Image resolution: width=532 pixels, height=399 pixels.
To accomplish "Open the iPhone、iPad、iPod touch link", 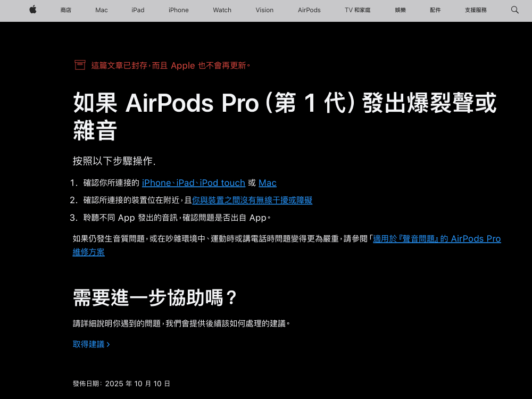I will (x=193, y=183).
